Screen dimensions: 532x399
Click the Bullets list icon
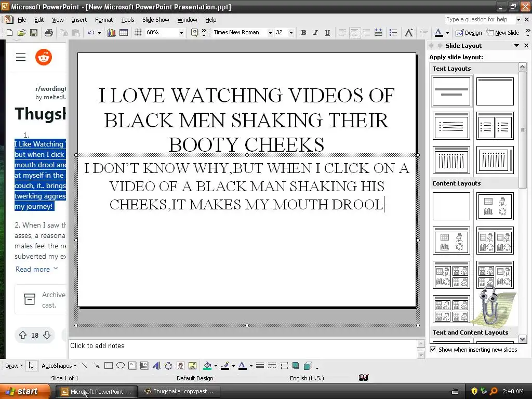pyautogui.click(x=393, y=33)
